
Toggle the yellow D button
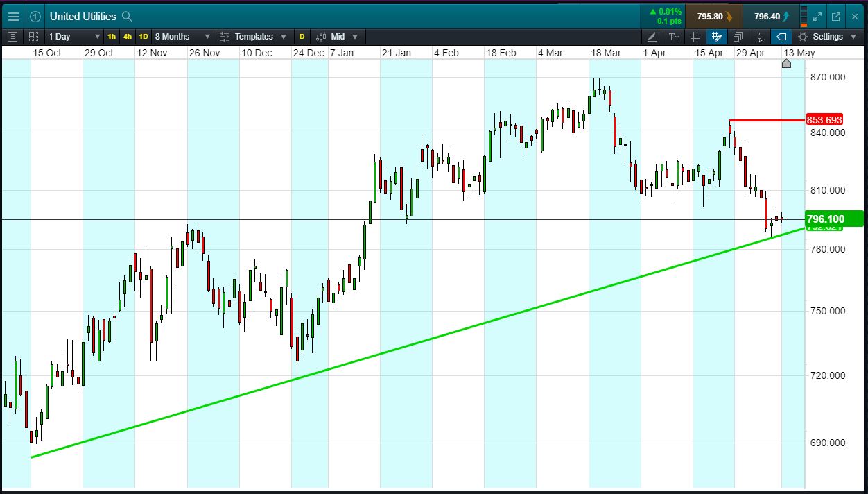pos(302,37)
